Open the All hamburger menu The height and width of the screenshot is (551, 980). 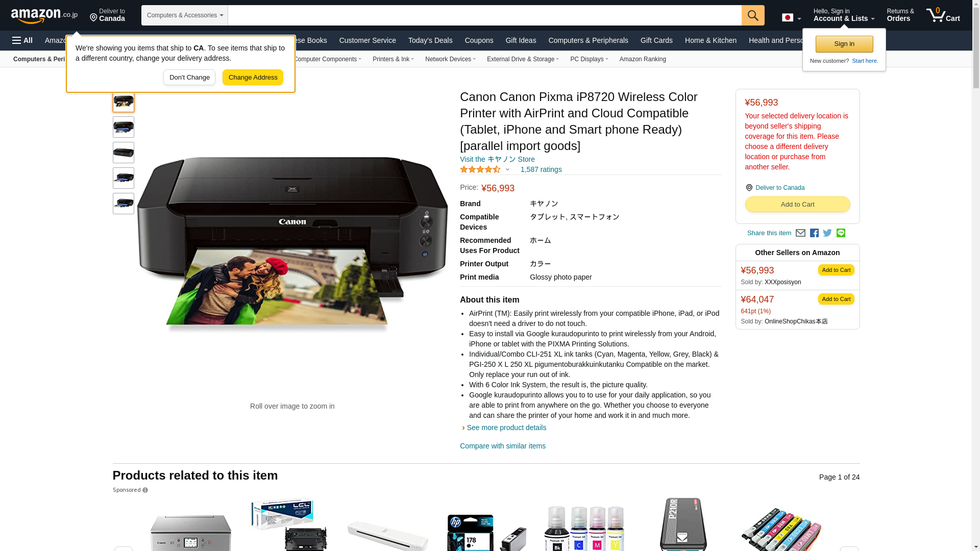pyautogui.click(x=22, y=40)
